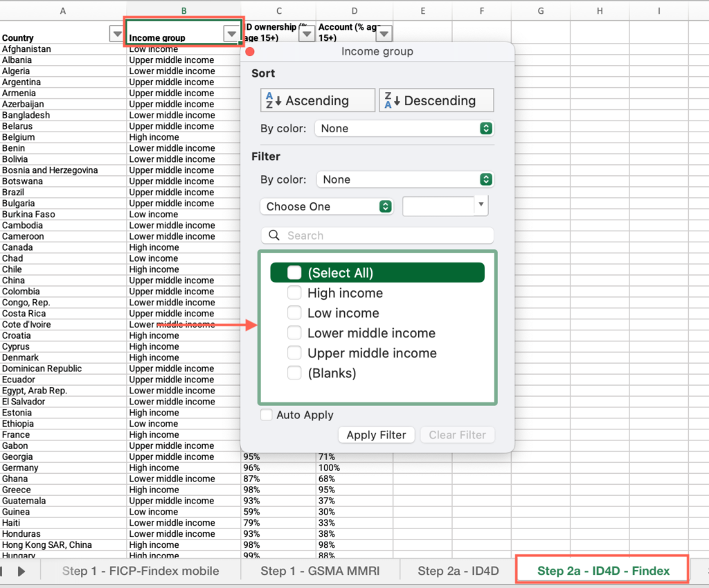
Task: Select Guinea's 59% ID ownership cell
Action: 278,512
